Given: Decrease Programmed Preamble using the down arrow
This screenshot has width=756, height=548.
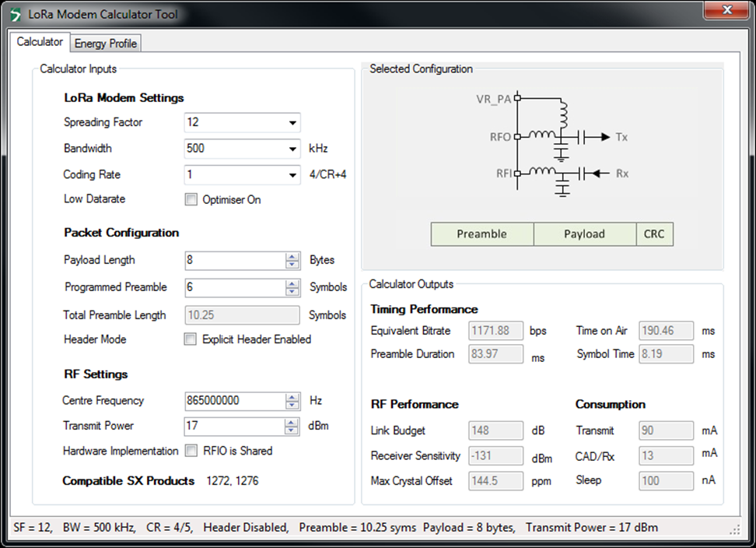Looking at the screenshot, I should [x=292, y=291].
